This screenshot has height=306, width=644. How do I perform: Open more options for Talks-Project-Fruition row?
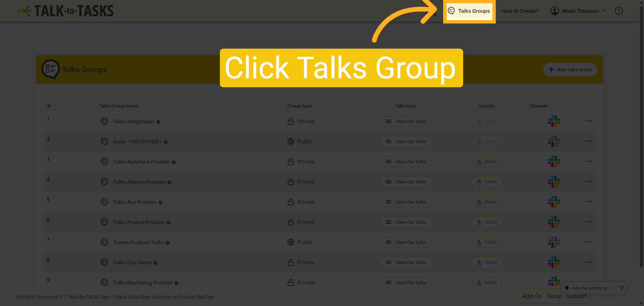(x=589, y=222)
